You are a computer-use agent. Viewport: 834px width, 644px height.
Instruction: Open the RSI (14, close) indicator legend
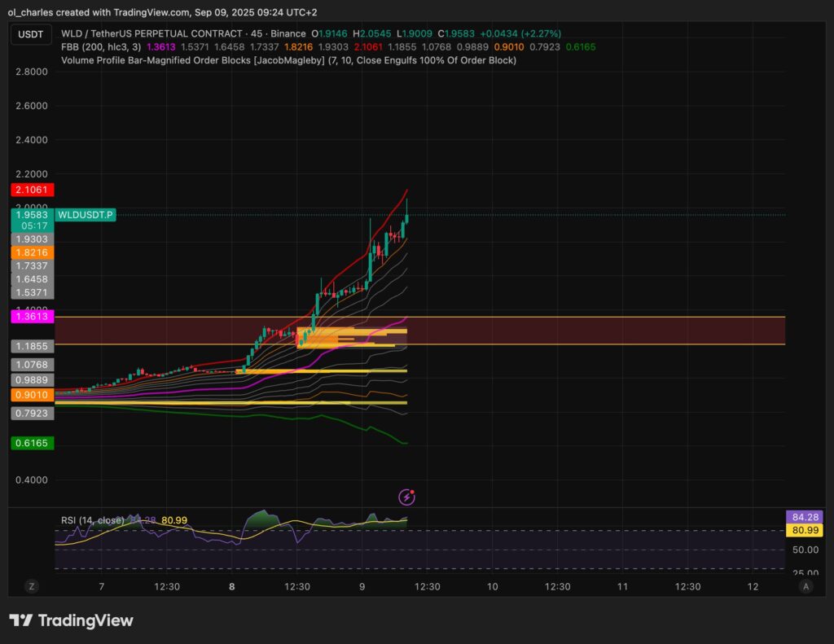92,520
